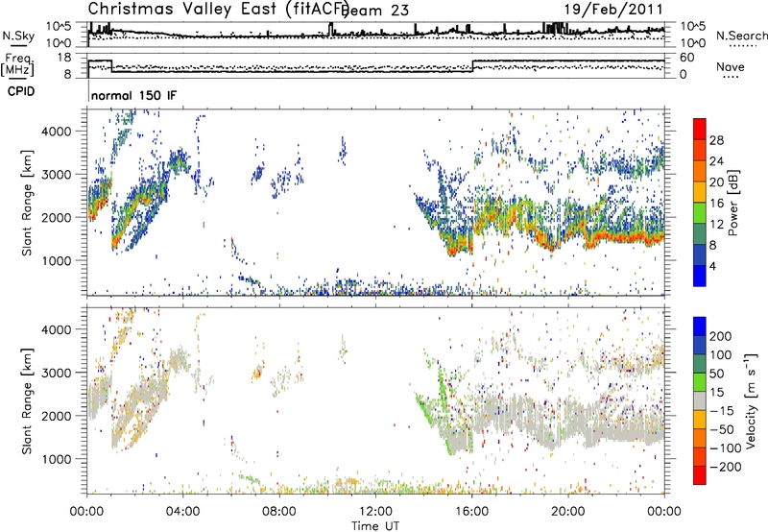Click the gray segment of the velocity color bar

pyautogui.click(x=700, y=400)
